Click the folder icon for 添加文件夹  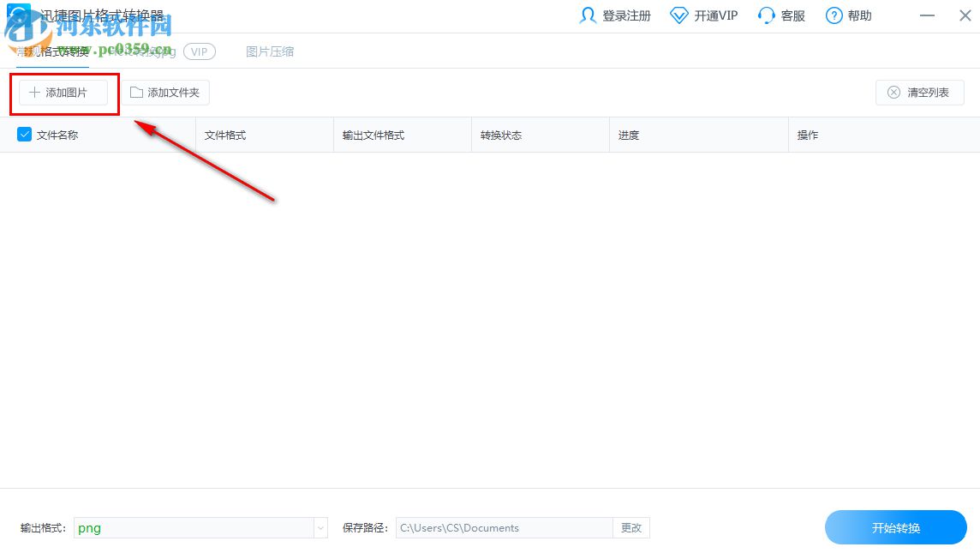coord(135,92)
